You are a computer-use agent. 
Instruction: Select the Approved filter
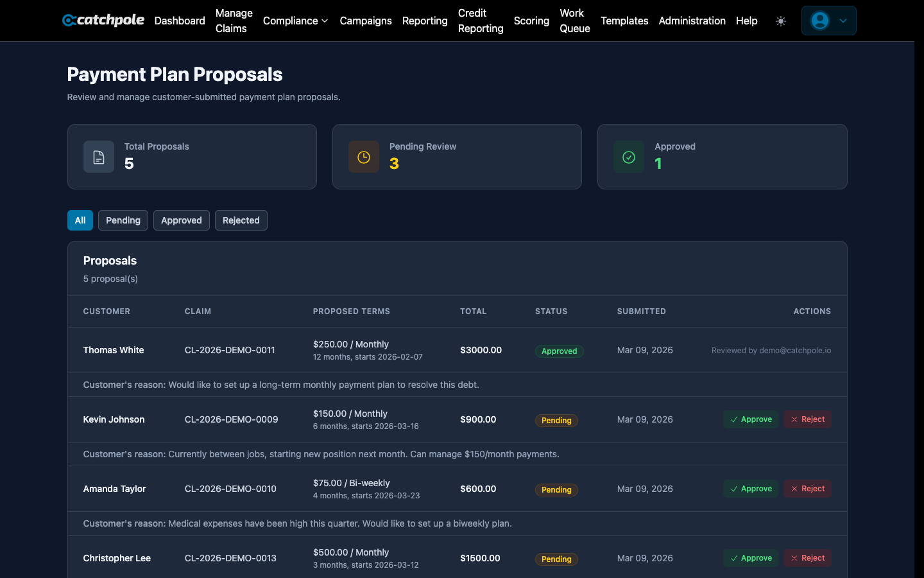(x=181, y=220)
